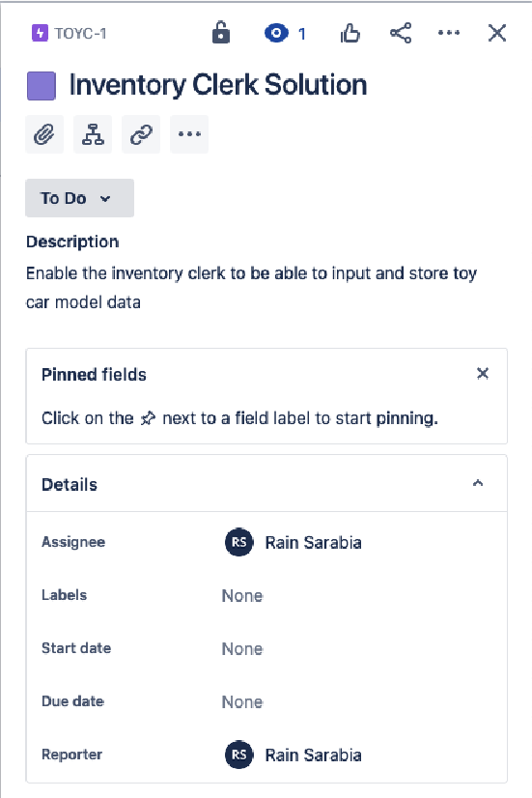532x798 pixels.
Task: Click the purple epic color swatch
Action: [42, 85]
